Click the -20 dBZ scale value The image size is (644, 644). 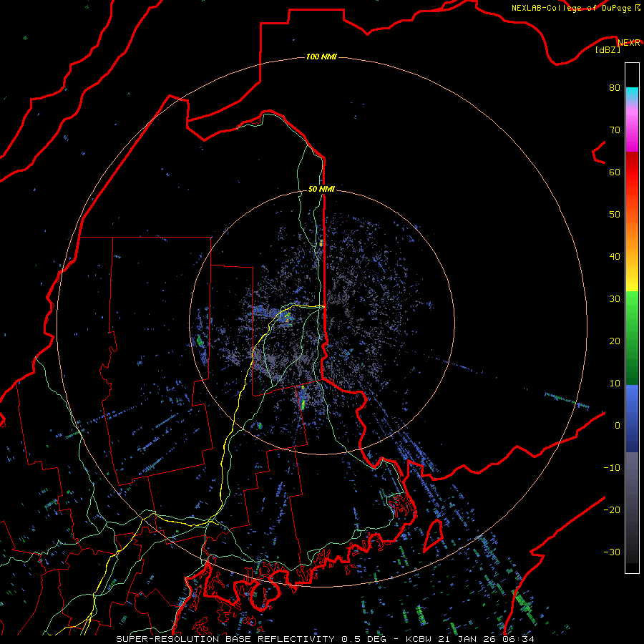(x=612, y=509)
